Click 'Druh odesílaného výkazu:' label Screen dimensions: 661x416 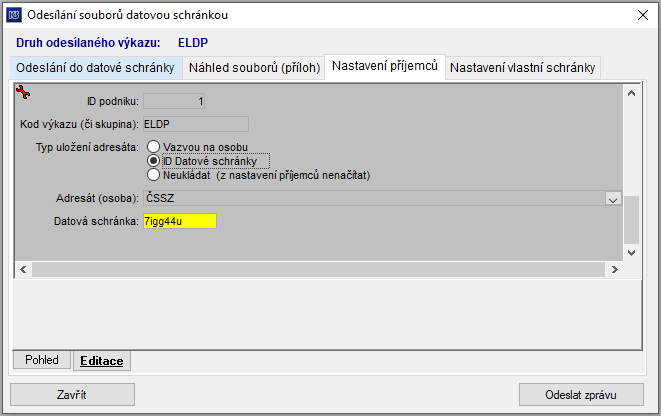click(88, 43)
